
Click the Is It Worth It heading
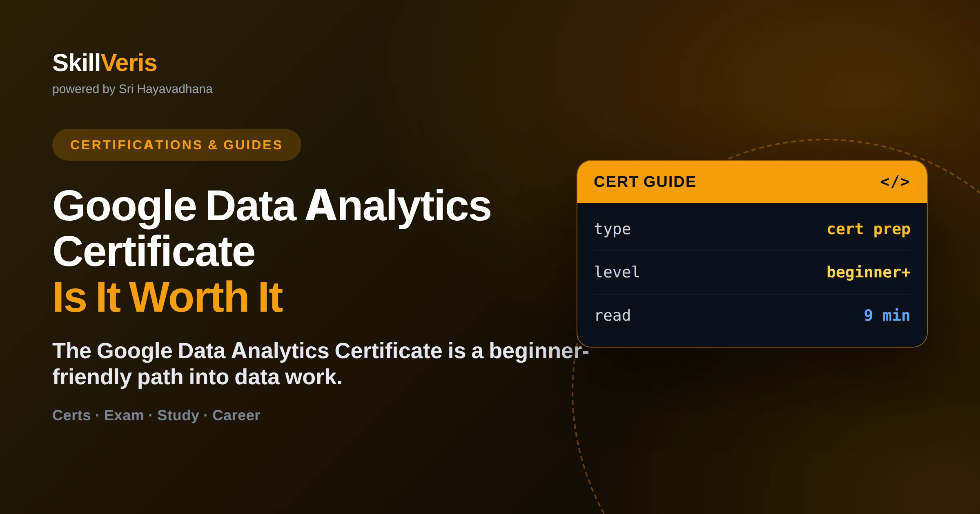pos(168,297)
